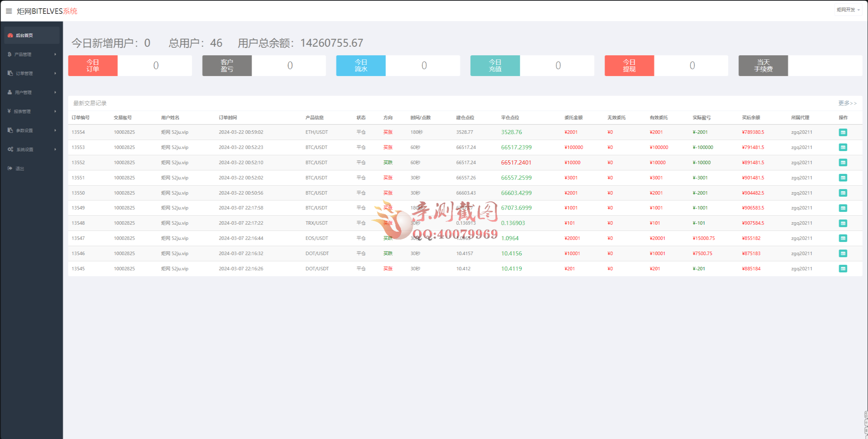Expand the 产品管理 sidebar menu
The height and width of the screenshot is (439, 868).
pyautogui.click(x=31, y=54)
